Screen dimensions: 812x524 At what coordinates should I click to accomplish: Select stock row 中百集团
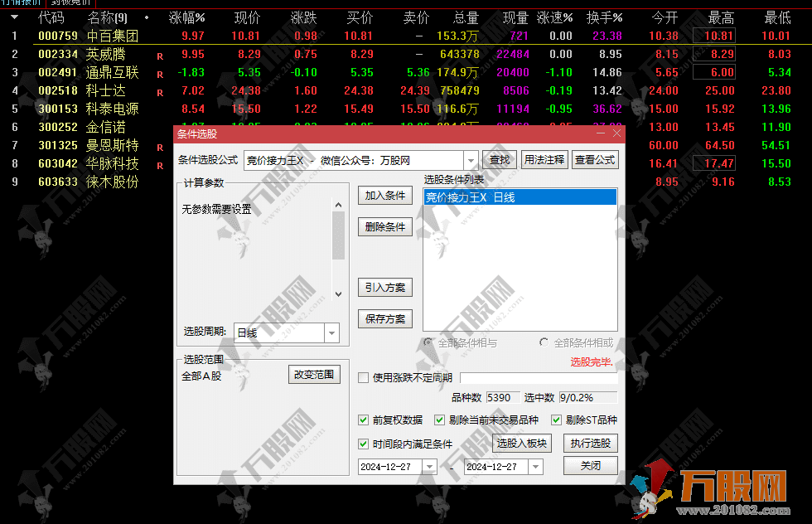pyautogui.click(x=406, y=36)
